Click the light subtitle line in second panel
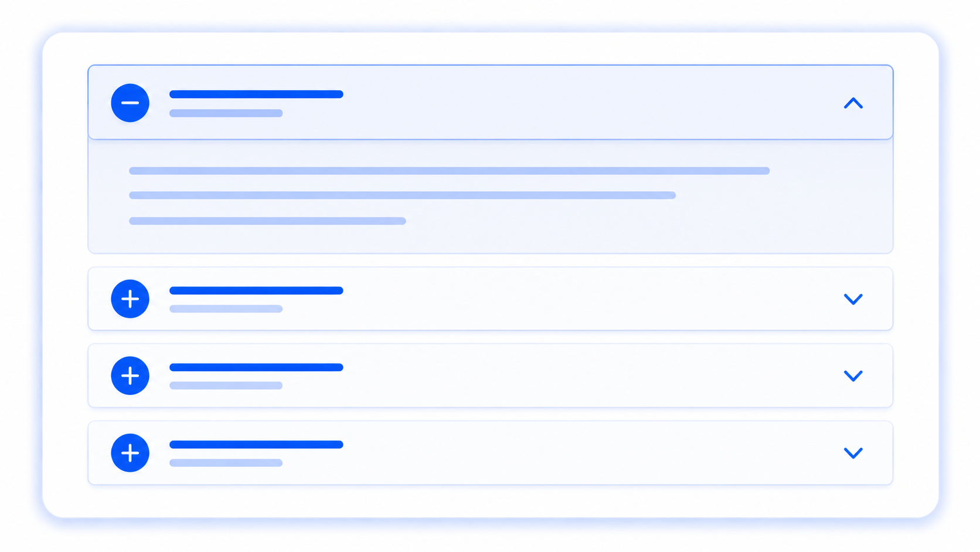The width and height of the screenshot is (980, 552). pos(226,309)
